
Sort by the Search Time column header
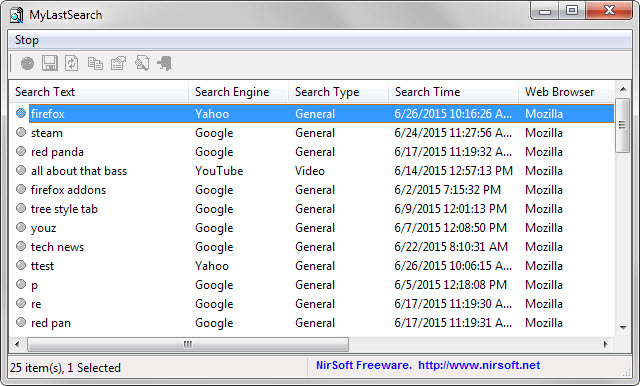453,92
